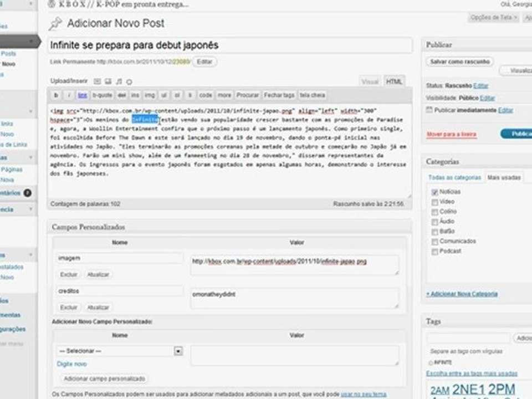The width and height of the screenshot is (532, 399).
Task: Open the Todas as categorias tab
Action: point(454,177)
